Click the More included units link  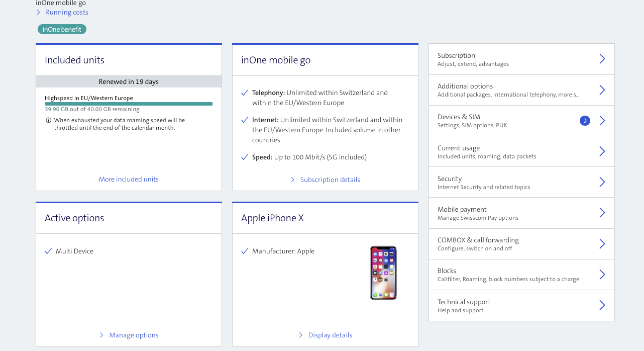pyautogui.click(x=129, y=179)
